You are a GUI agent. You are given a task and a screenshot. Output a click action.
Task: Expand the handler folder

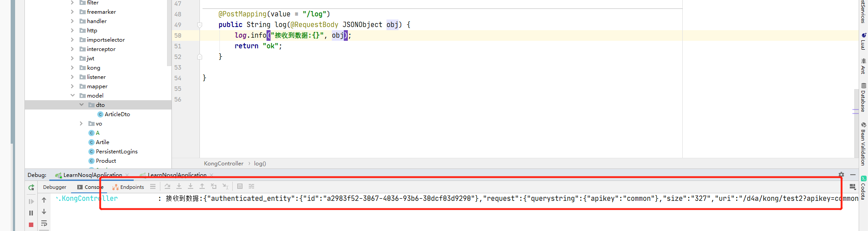click(72, 21)
